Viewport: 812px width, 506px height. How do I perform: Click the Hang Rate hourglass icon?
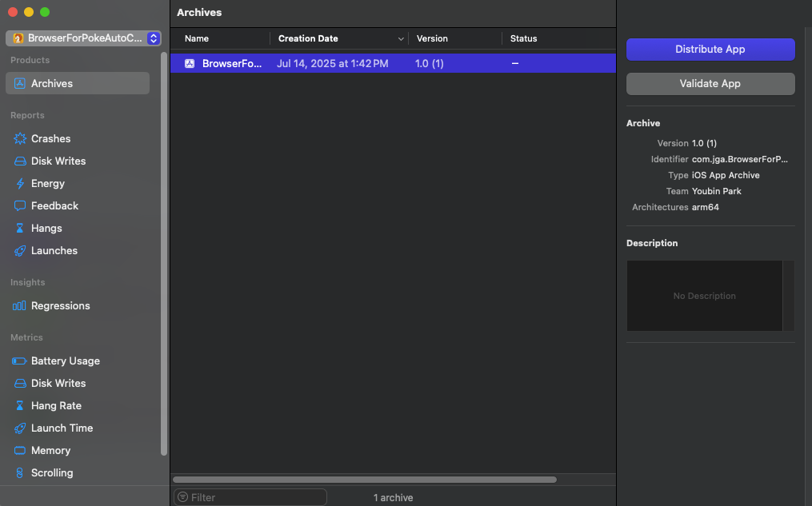click(x=20, y=405)
